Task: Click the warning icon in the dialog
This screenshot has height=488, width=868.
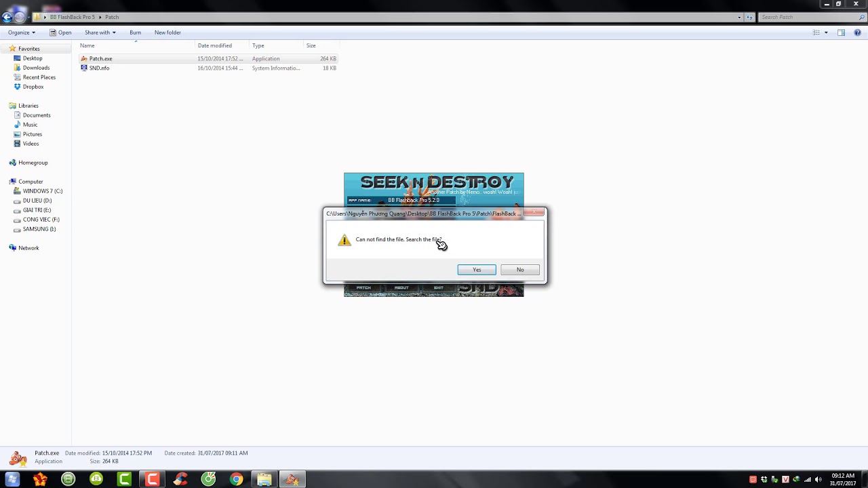Action: point(344,240)
